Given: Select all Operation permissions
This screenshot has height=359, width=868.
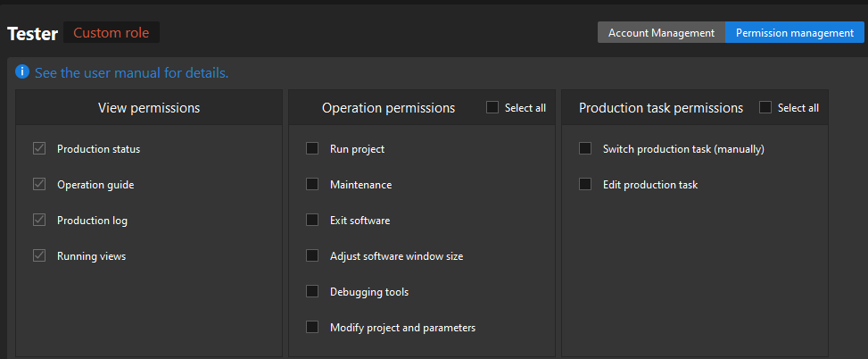Looking at the screenshot, I should [x=492, y=108].
